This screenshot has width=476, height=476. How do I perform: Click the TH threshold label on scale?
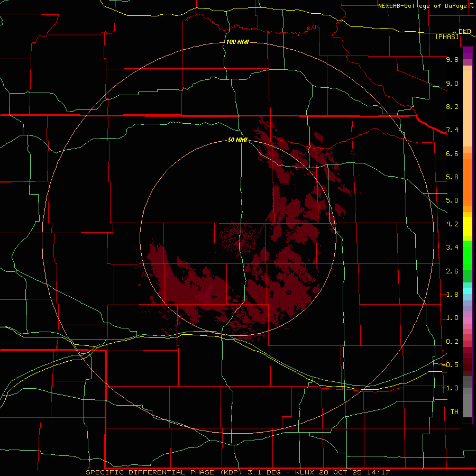pos(454,412)
